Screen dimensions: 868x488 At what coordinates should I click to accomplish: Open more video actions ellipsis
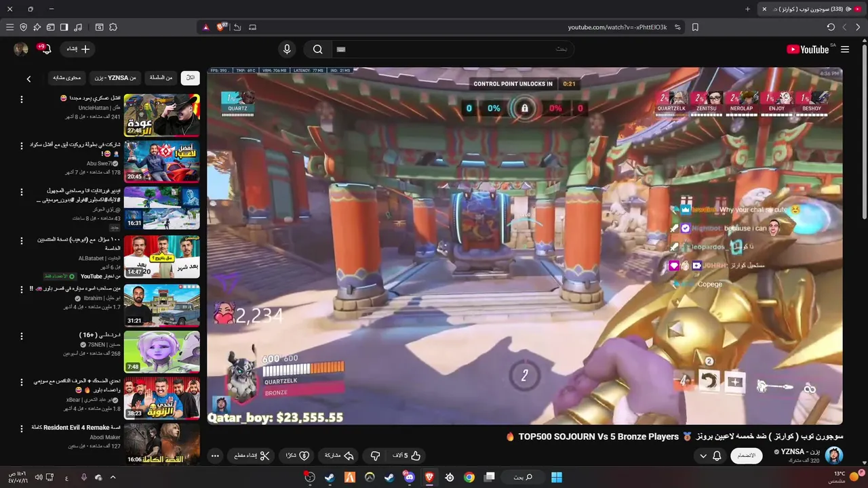pos(215,455)
